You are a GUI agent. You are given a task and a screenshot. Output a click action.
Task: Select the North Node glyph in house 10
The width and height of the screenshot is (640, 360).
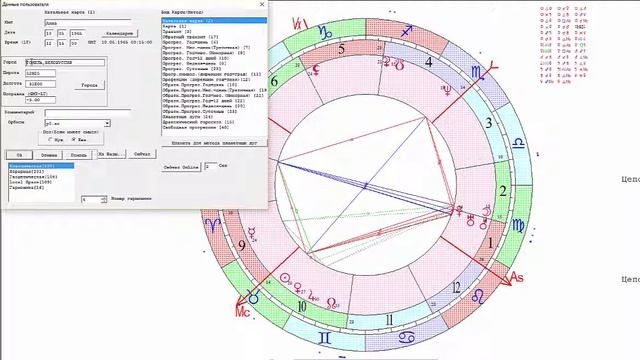click(x=332, y=303)
